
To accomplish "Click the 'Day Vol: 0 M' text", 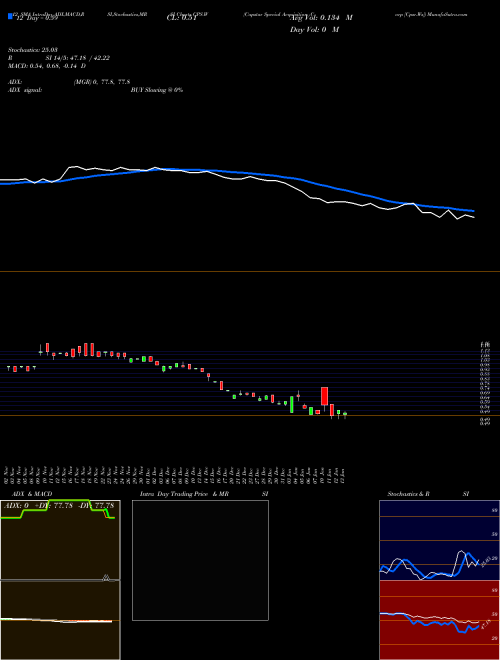I will [x=314, y=30].
